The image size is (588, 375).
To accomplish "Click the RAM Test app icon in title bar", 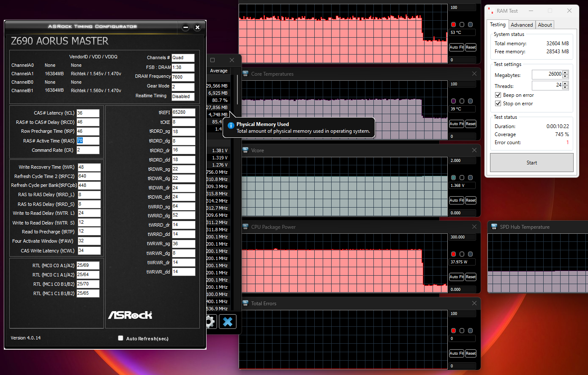I will [491, 11].
